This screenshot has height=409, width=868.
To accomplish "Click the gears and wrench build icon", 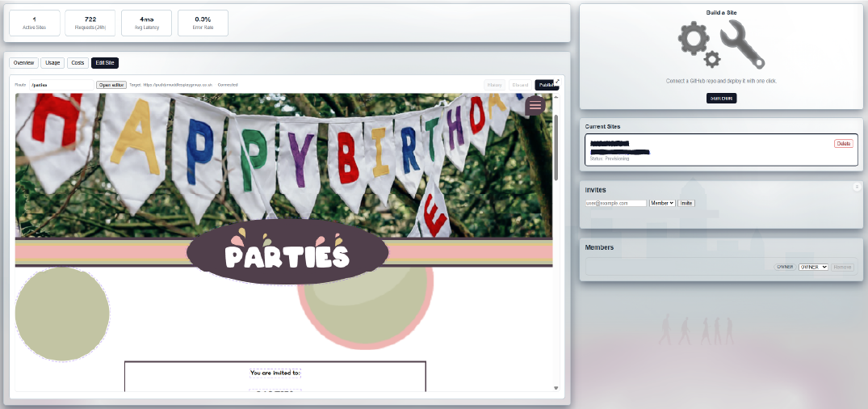I will [720, 45].
